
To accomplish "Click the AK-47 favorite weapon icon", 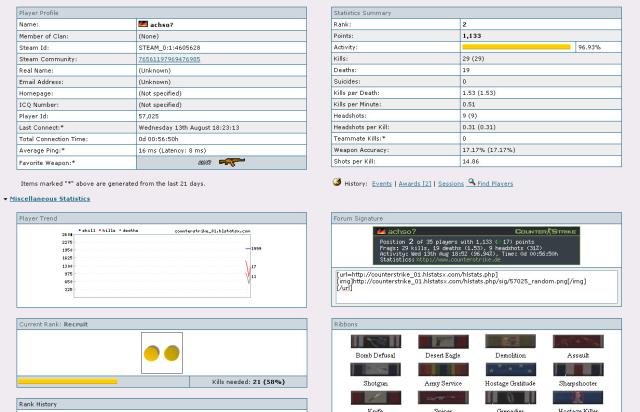I will click(x=230, y=161).
